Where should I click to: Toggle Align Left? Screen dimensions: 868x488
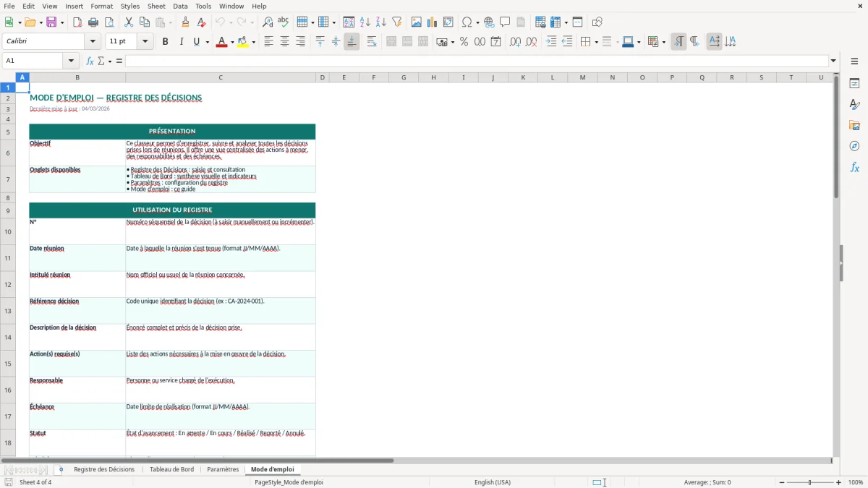(x=268, y=42)
